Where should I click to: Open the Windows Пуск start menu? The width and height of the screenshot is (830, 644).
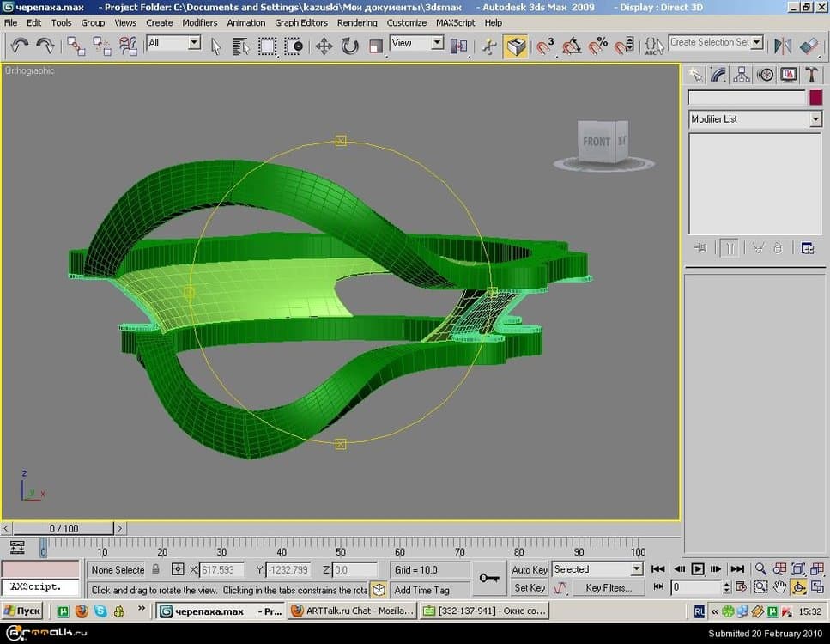point(22,611)
